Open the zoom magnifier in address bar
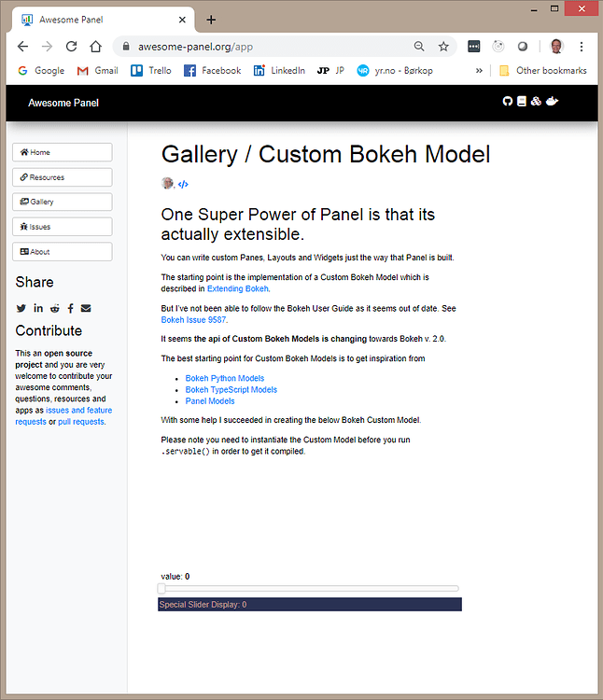The height and width of the screenshot is (700, 603). point(419,47)
